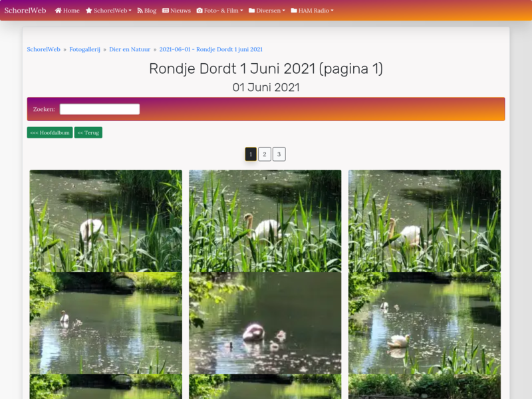Click the Zoeken: label

click(44, 109)
